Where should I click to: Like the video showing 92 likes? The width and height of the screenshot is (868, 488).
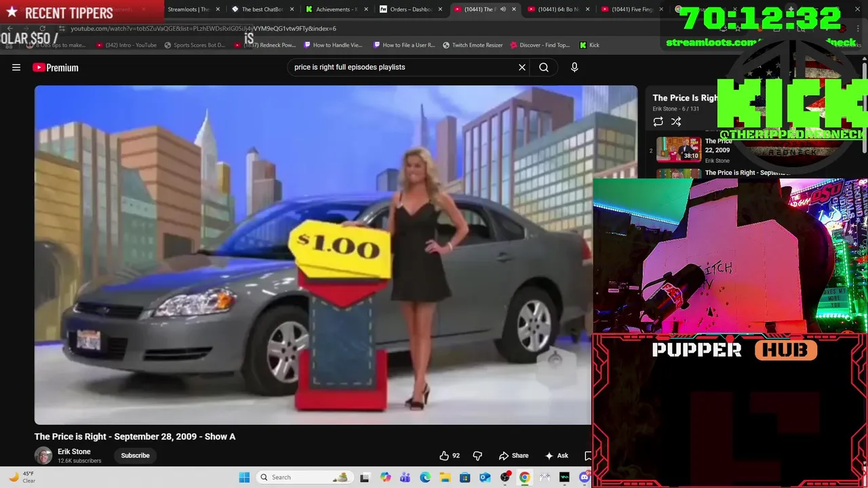click(450, 455)
